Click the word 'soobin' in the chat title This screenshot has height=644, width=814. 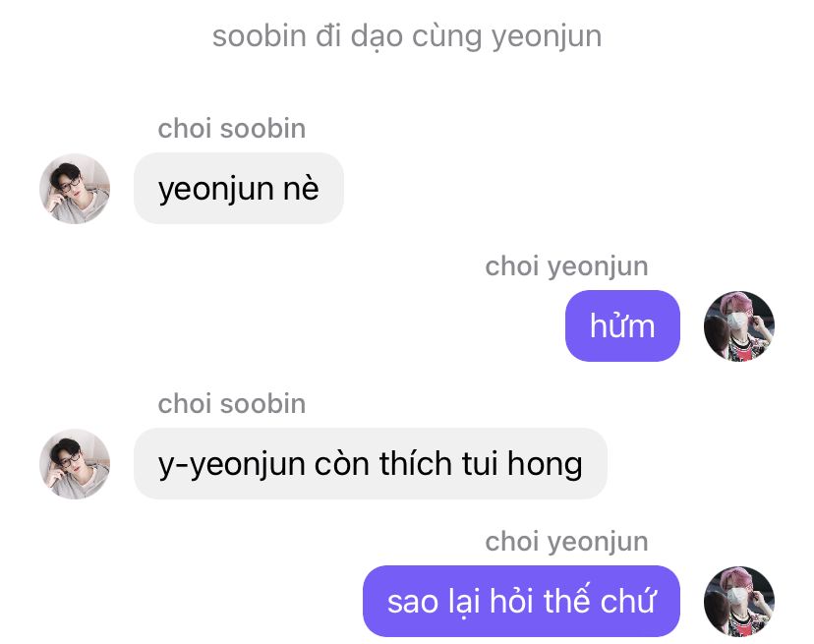[260, 36]
